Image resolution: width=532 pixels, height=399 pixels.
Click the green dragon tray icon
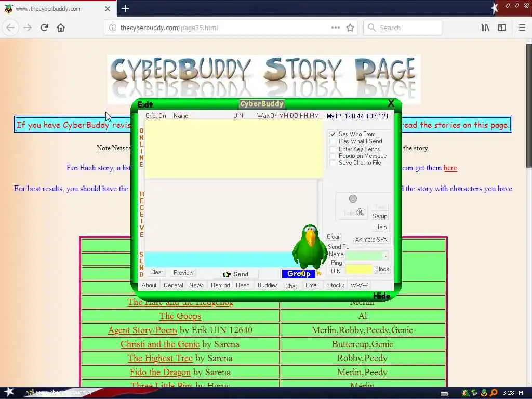point(465,393)
